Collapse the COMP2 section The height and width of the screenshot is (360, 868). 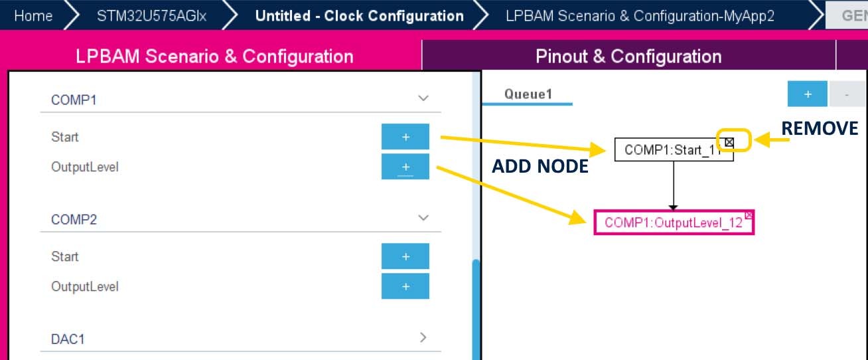[x=423, y=218]
